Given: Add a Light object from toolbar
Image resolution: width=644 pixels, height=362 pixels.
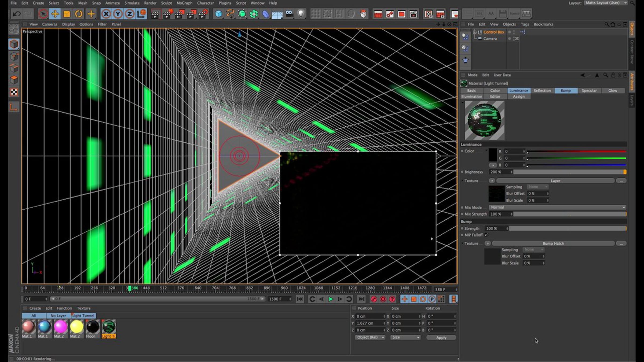Looking at the screenshot, I should point(301,14).
